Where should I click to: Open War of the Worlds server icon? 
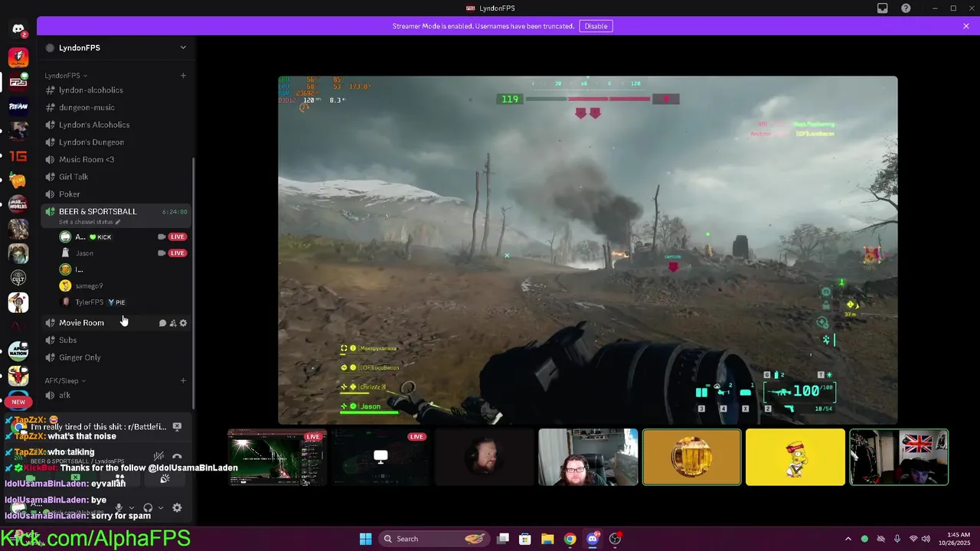[x=18, y=204]
